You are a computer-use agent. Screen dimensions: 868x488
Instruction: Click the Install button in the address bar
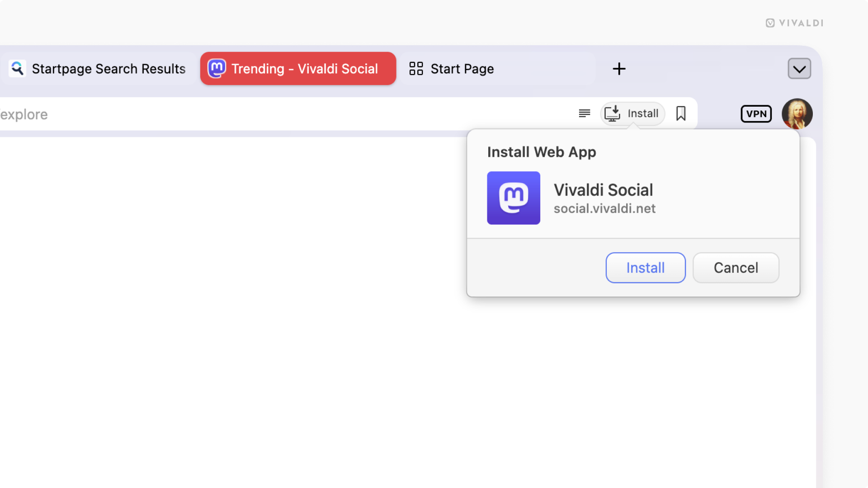click(632, 113)
